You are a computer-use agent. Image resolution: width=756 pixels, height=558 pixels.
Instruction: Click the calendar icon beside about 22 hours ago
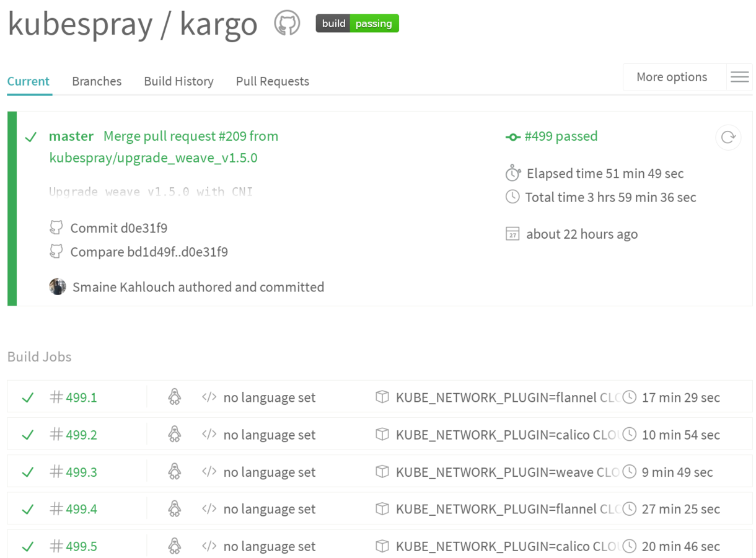coord(512,234)
